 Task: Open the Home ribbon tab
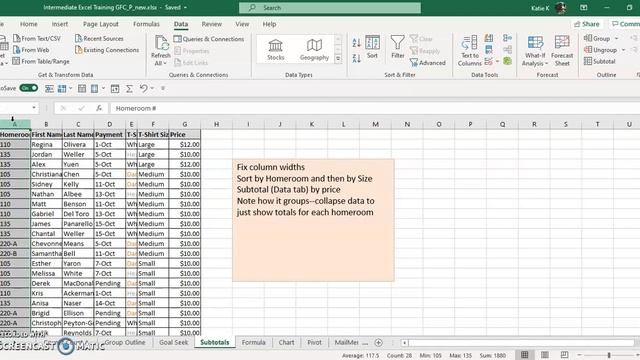pos(29,24)
